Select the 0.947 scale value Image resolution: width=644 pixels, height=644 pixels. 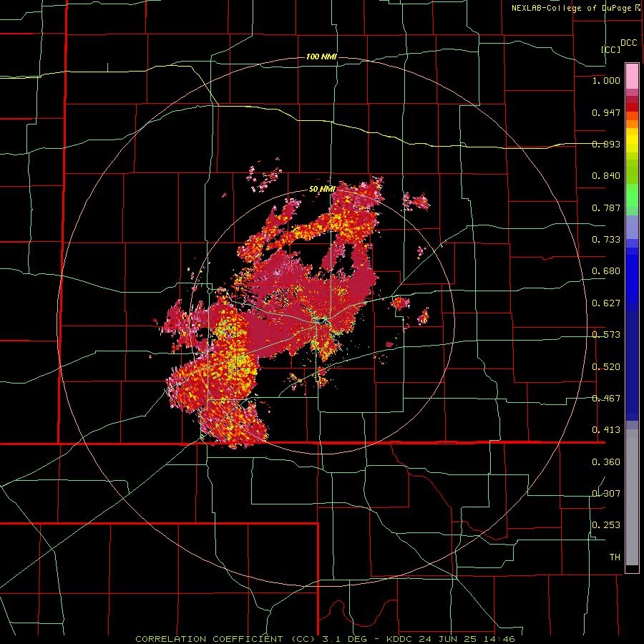pyautogui.click(x=606, y=112)
